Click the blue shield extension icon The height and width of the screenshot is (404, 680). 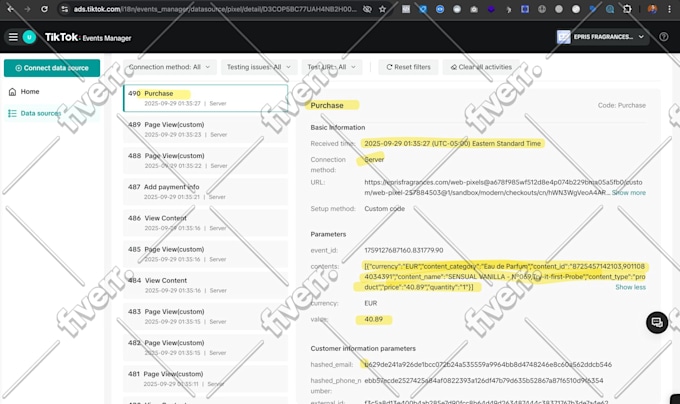[x=423, y=9]
